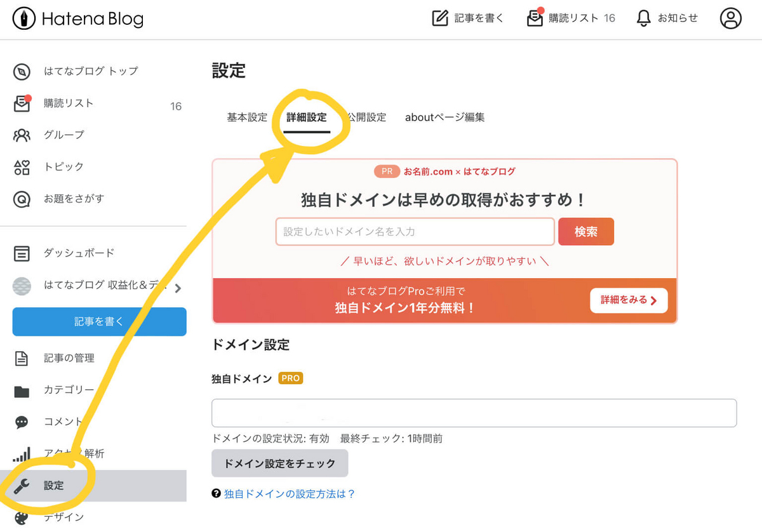Click the compass icon for はてなブログ トップ
This screenshot has width=762, height=532.
pyautogui.click(x=22, y=71)
